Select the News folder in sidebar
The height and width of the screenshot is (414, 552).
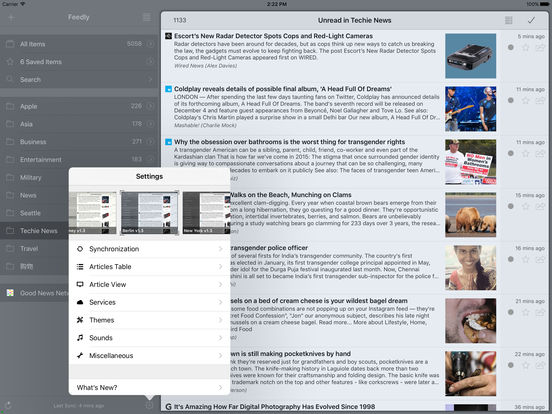click(34, 195)
